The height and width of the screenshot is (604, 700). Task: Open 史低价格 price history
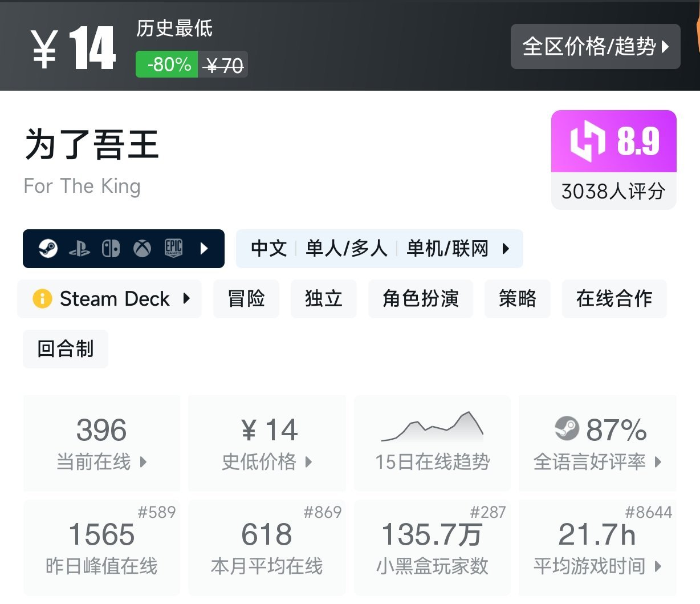pos(267,443)
